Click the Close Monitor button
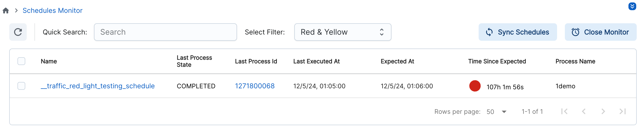This screenshot has width=644, height=131. coord(600,32)
